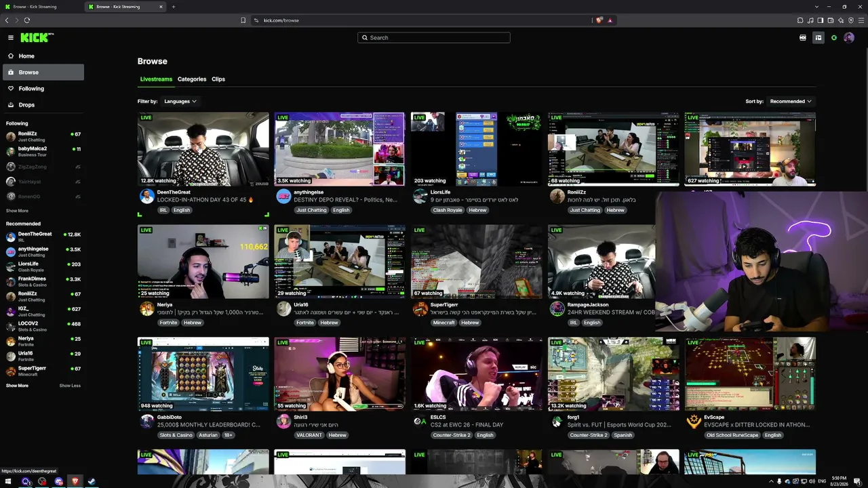Click the green circular Kick icon in header
The image size is (868, 488).
tap(834, 38)
